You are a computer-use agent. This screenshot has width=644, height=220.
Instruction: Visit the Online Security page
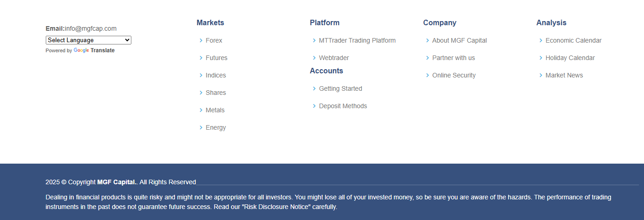(454, 75)
